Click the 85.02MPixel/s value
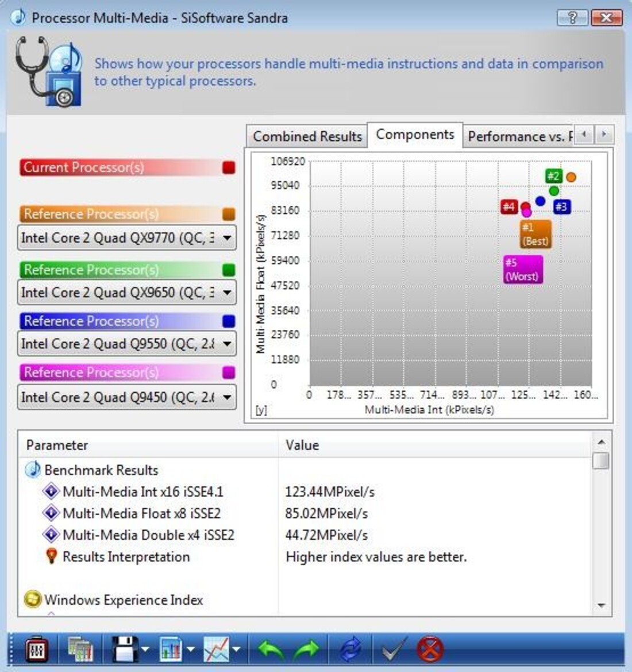 click(326, 514)
